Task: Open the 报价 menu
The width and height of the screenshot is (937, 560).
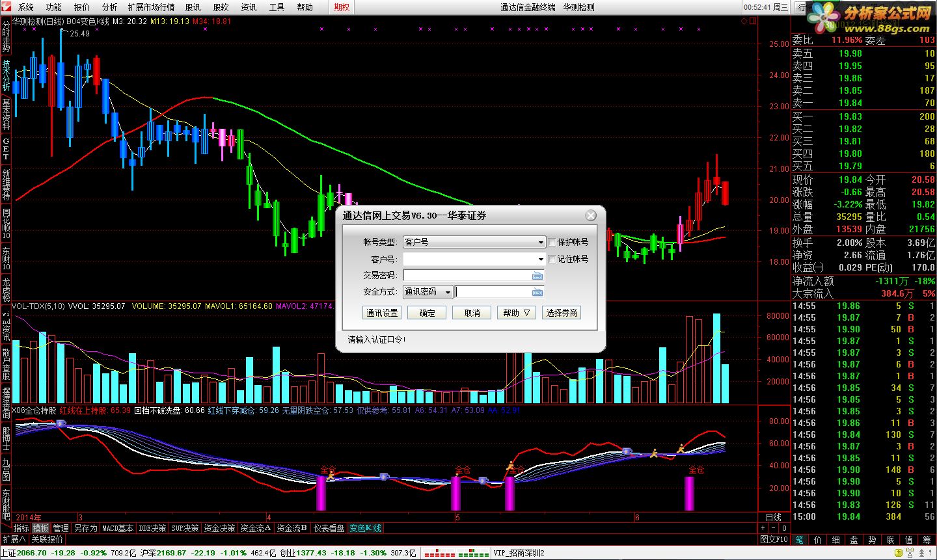Action: click(82, 7)
